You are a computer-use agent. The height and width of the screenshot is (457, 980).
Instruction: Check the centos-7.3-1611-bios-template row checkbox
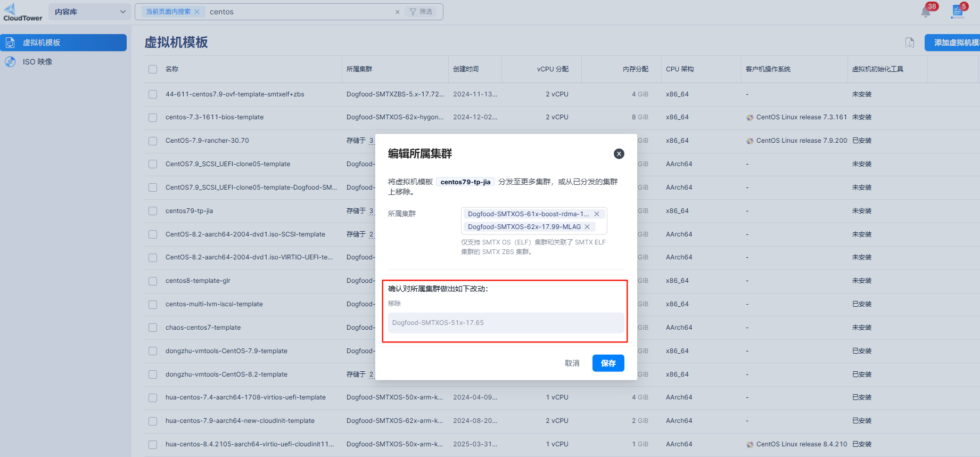[x=153, y=117]
